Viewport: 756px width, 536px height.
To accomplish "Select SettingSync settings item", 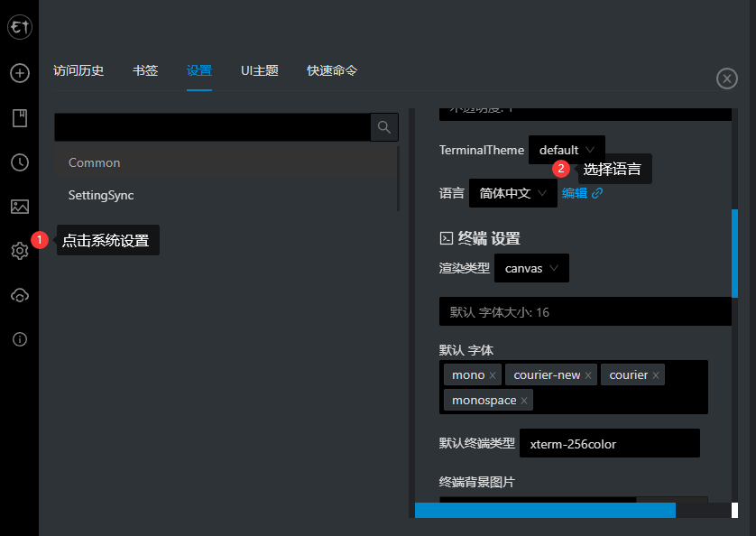I will pyautogui.click(x=226, y=195).
